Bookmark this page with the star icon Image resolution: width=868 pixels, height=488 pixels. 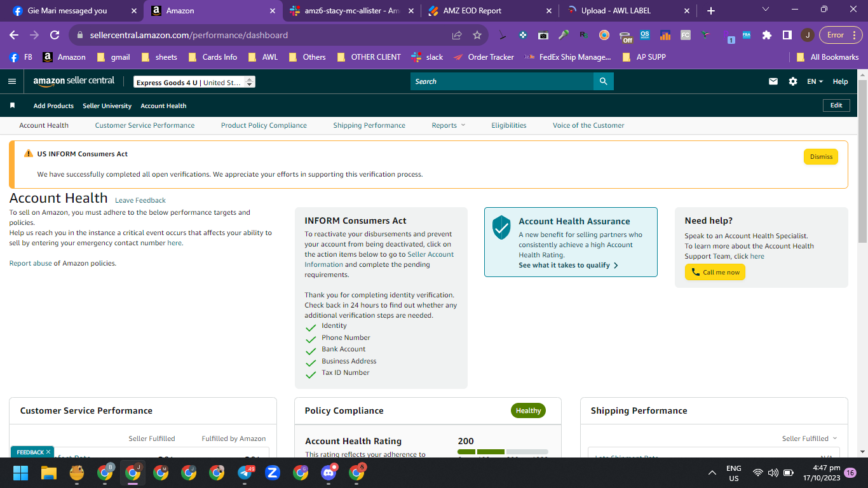pos(477,35)
